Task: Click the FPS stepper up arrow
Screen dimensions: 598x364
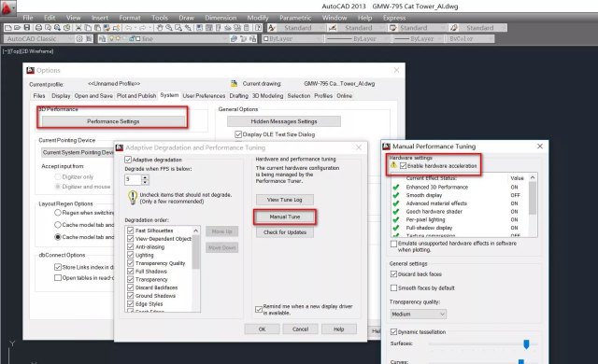Action: click(145, 177)
